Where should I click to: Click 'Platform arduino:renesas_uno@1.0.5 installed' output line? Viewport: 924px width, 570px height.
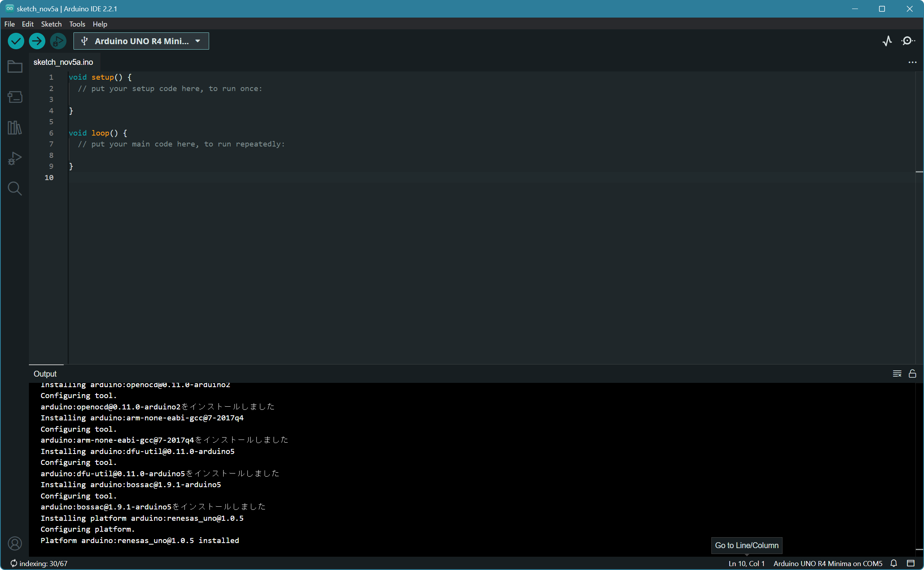pos(140,540)
